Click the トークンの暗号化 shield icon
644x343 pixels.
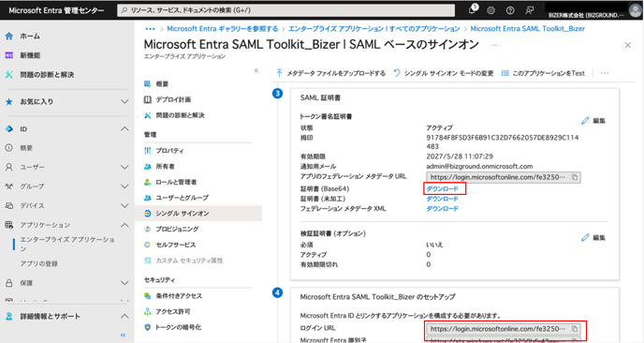pyautogui.click(x=148, y=327)
